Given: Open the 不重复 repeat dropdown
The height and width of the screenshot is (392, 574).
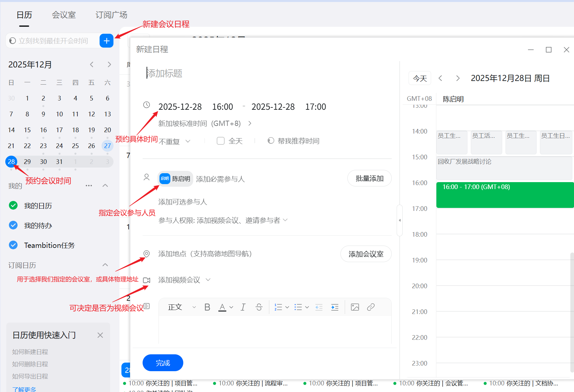Looking at the screenshot, I should tap(174, 141).
